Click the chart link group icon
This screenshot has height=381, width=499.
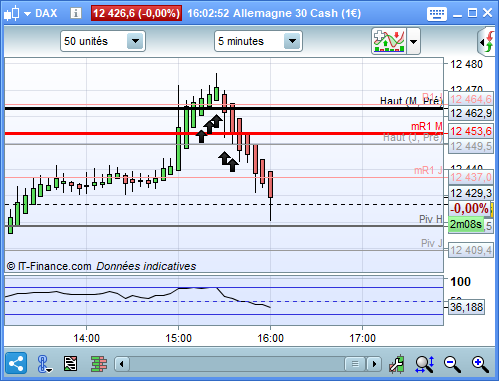point(44,364)
